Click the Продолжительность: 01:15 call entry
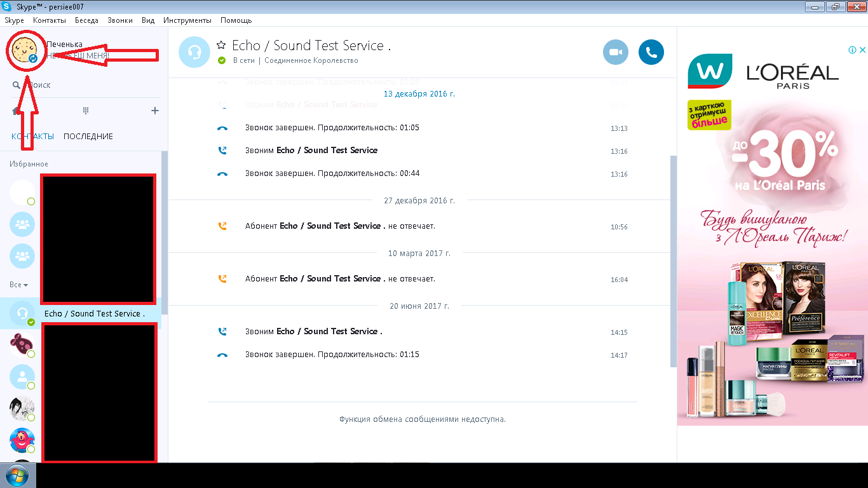The image size is (868, 488). (332, 355)
